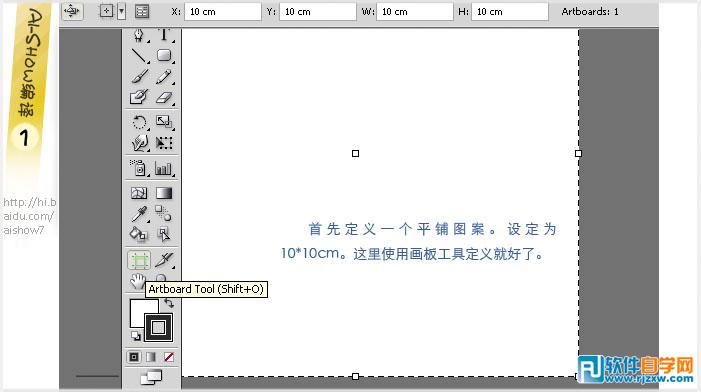Select the Gradient tool
Screen dimensions: 701x392
point(164,193)
